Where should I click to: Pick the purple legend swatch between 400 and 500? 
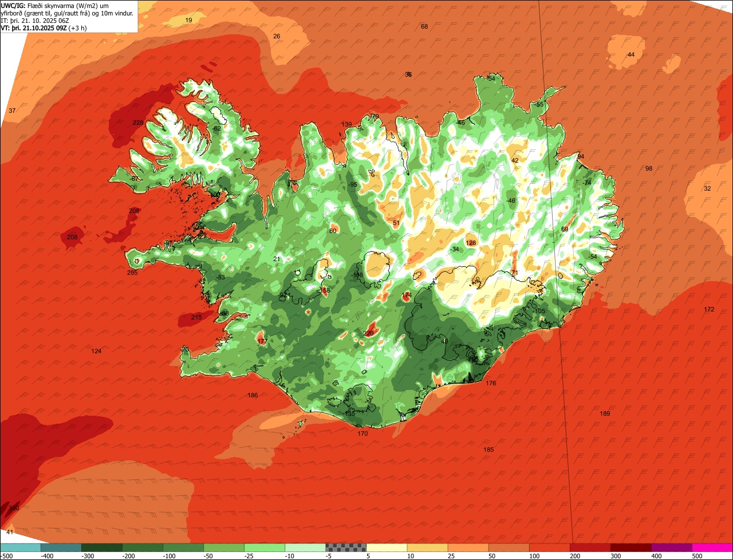tap(671, 547)
